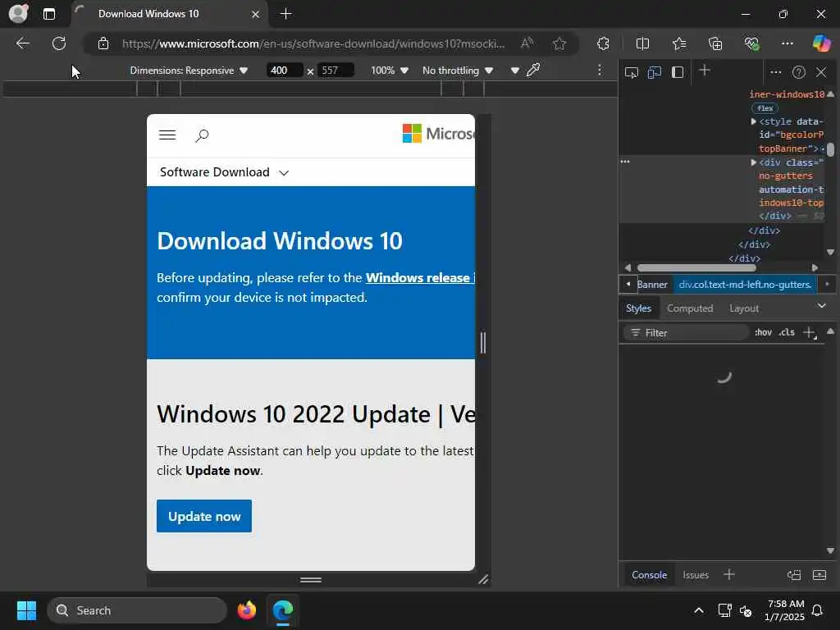This screenshot has width=840, height=630.
Task: Click the taskbar Search box
Action: coord(137,610)
